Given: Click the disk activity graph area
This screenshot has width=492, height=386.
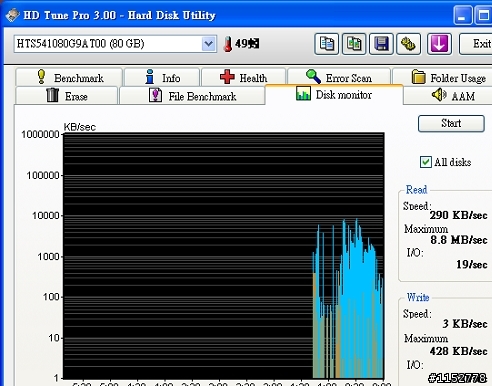Looking at the screenshot, I should (x=223, y=255).
